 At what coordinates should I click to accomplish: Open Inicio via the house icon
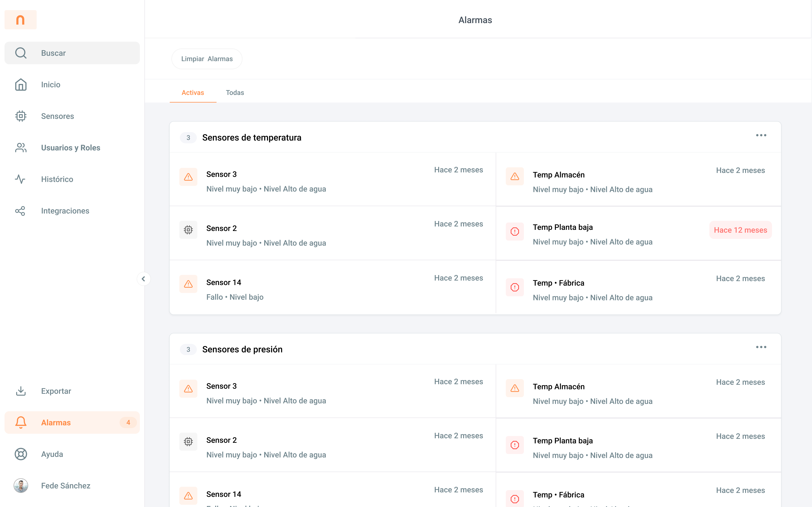(x=21, y=84)
